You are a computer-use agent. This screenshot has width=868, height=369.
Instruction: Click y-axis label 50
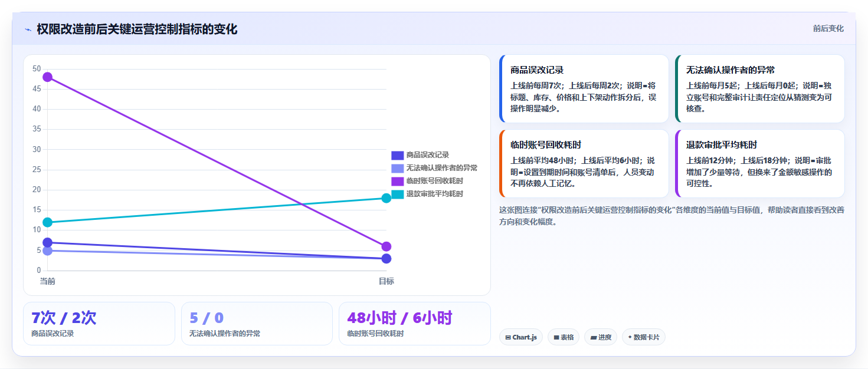click(x=37, y=69)
